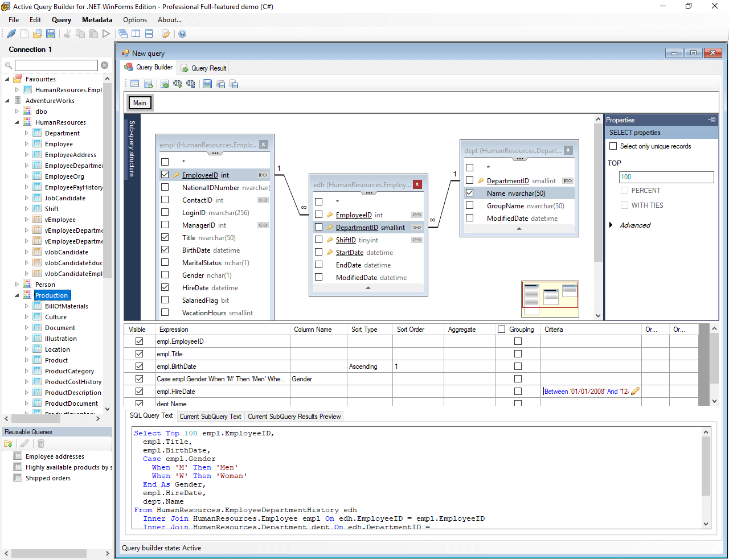Click the TOP value input field
This screenshot has height=560, width=729.
[666, 177]
